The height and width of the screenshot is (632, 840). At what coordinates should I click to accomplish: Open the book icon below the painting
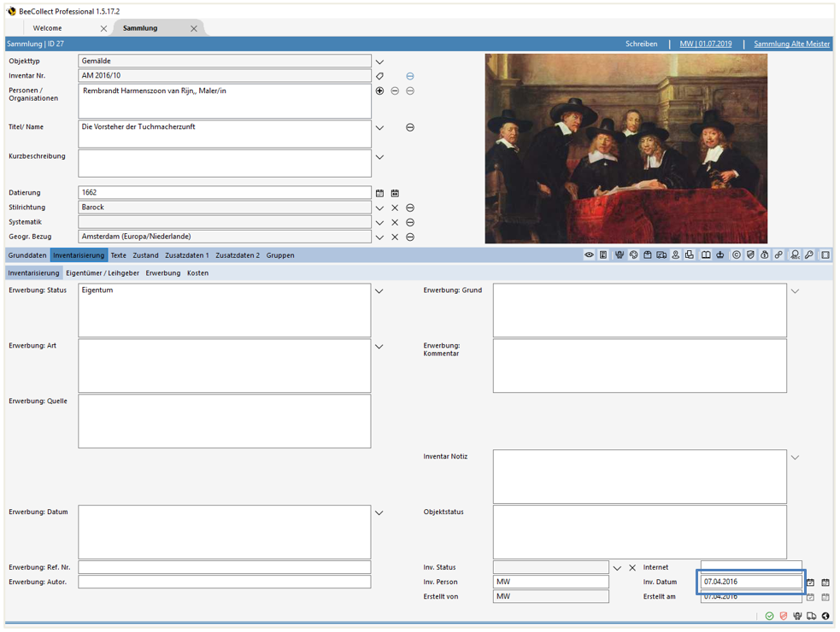click(705, 255)
